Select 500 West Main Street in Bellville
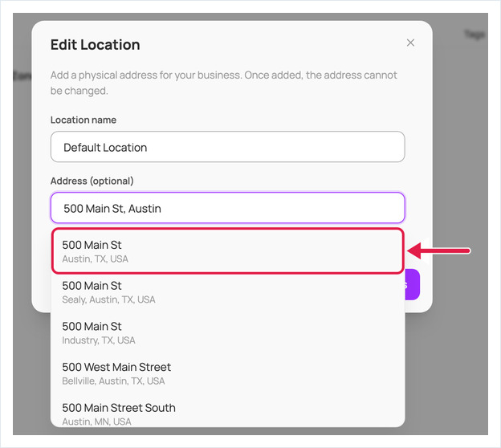Viewport: 501px width, 448px height. pyautogui.click(x=227, y=373)
